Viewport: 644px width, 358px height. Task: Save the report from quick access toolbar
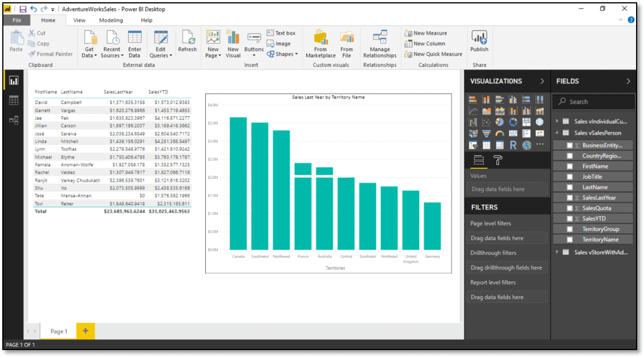[23, 9]
